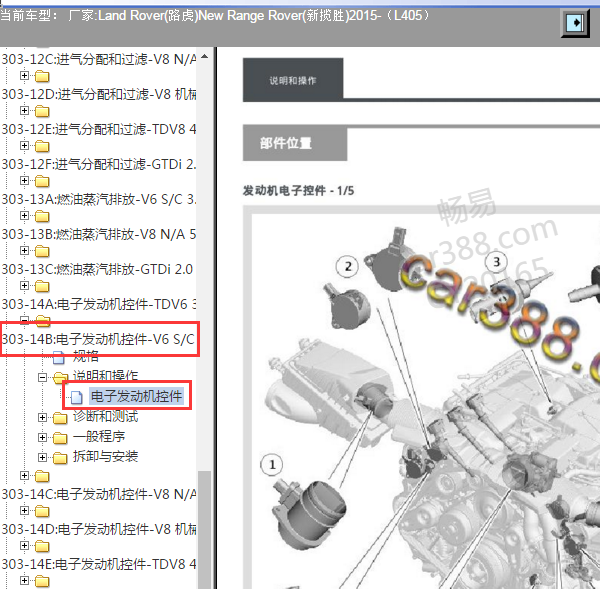Select 303-14A 电子发动机控件-TDV6 row
Screen dimensions: 600x589
[x=99, y=304]
